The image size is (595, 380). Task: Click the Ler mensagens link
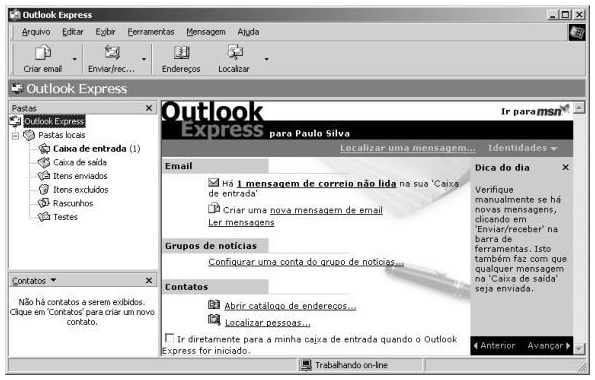point(241,222)
